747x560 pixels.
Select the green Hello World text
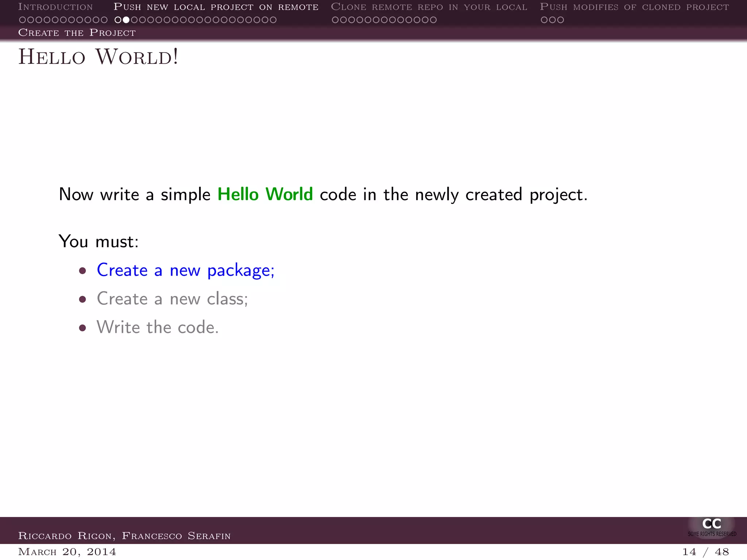(265, 194)
